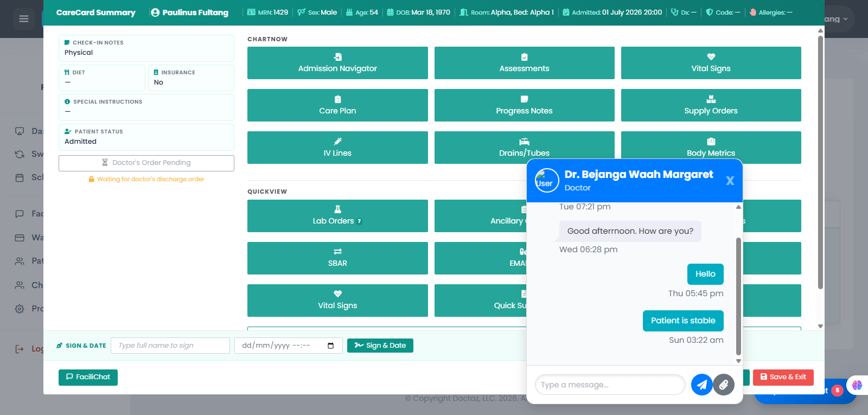Click the FaciliChat button
Viewport: 868px width, 415px height.
point(88,377)
